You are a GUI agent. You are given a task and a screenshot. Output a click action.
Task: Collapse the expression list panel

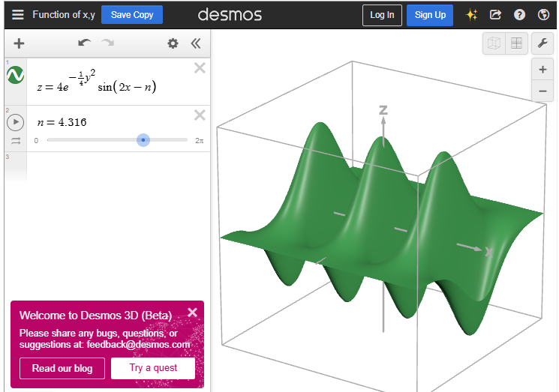click(x=196, y=43)
